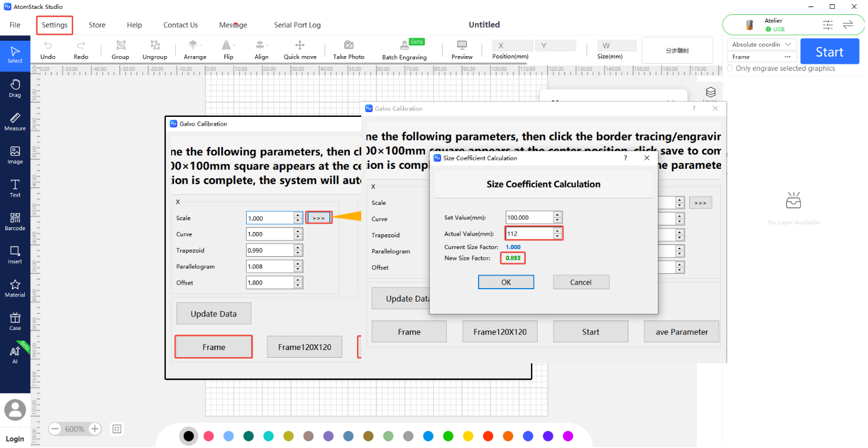868x448 pixels.
Task: Pick the black color swatch
Action: (188, 436)
